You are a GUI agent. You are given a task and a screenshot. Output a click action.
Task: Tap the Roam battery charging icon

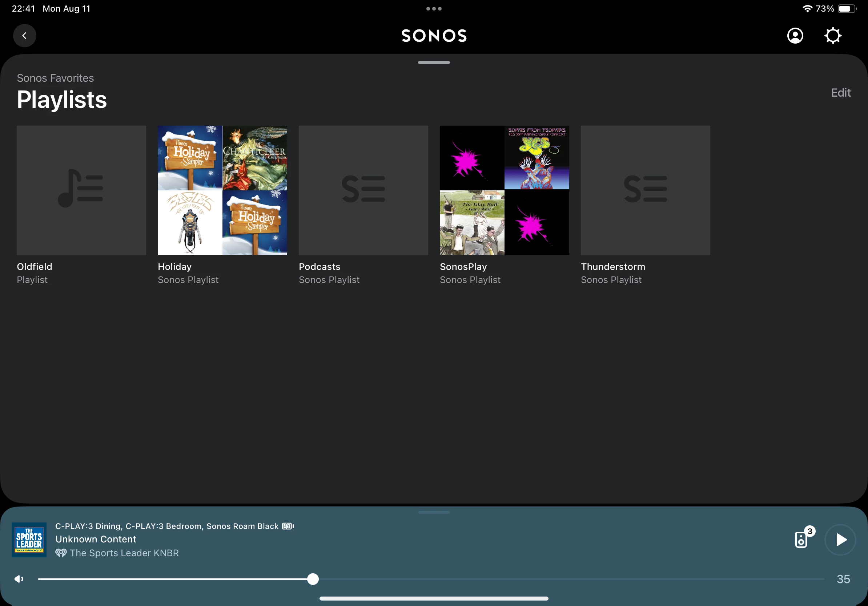coord(288,526)
